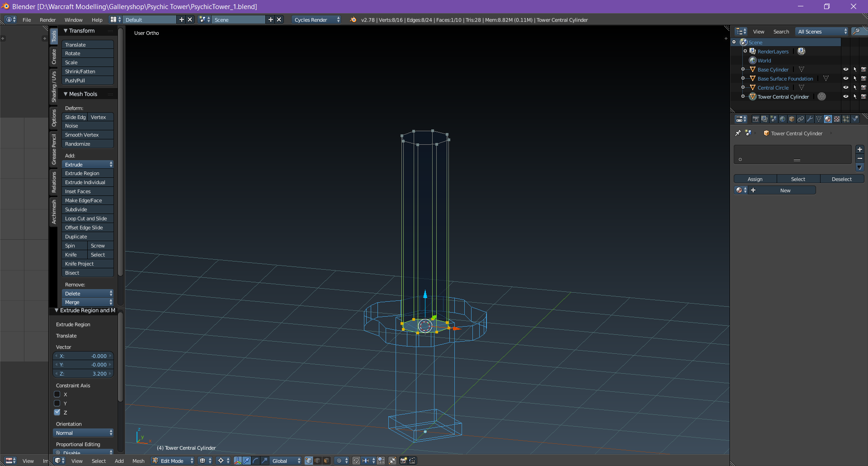Hide Base Cylinder with eye icon
868x466 pixels.
coord(845,69)
